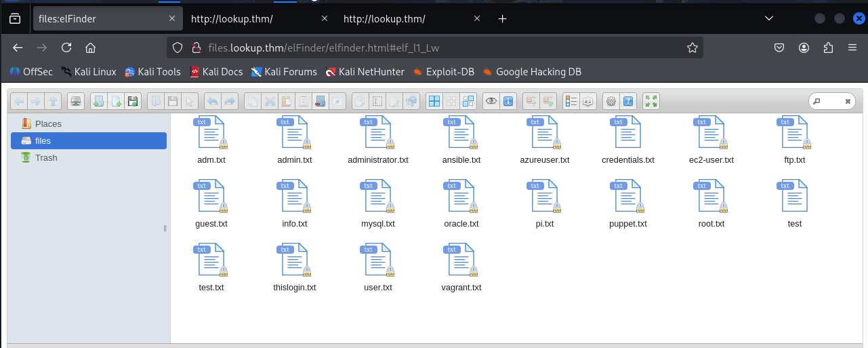Toggle elFinder fullscreen mode
The height and width of the screenshot is (348, 868).
[x=651, y=102]
